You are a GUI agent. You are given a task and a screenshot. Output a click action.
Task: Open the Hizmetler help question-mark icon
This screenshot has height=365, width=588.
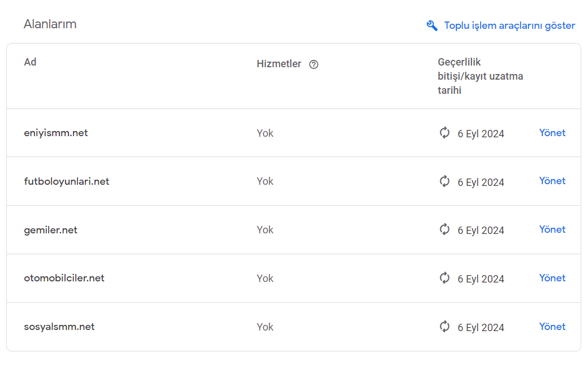tap(313, 64)
